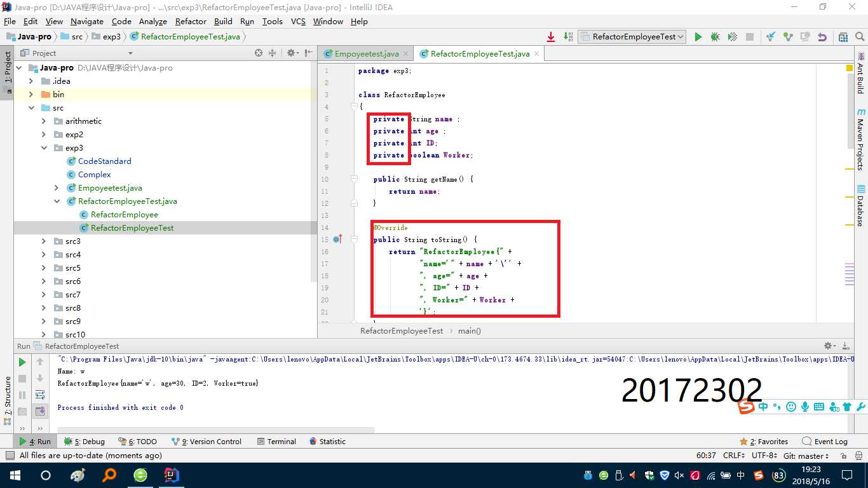Viewport: 868px width, 488px height.
Task: Hide the Run tool window via download-arrow icon
Action: [x=846, y=346]
